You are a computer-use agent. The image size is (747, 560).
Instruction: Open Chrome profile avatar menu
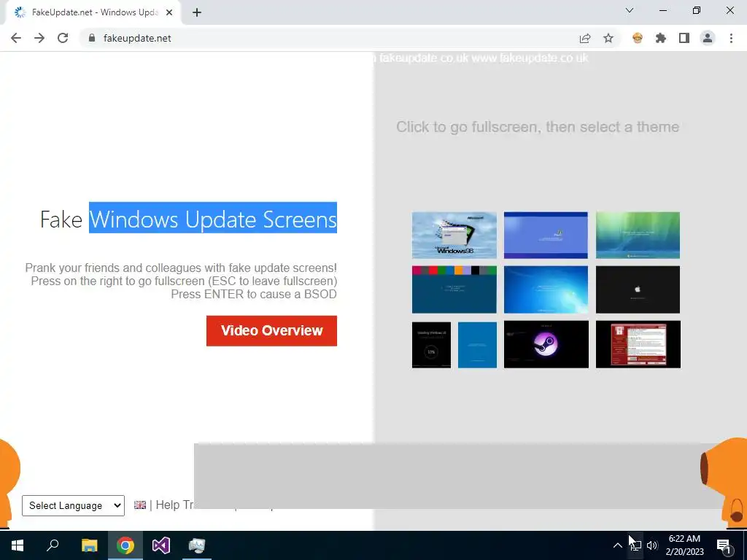tap(708, 38)
